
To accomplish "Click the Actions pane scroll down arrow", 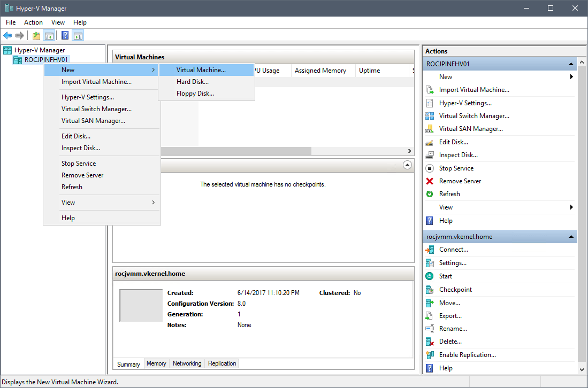I will pyautogui.click(x=582, y=370).
